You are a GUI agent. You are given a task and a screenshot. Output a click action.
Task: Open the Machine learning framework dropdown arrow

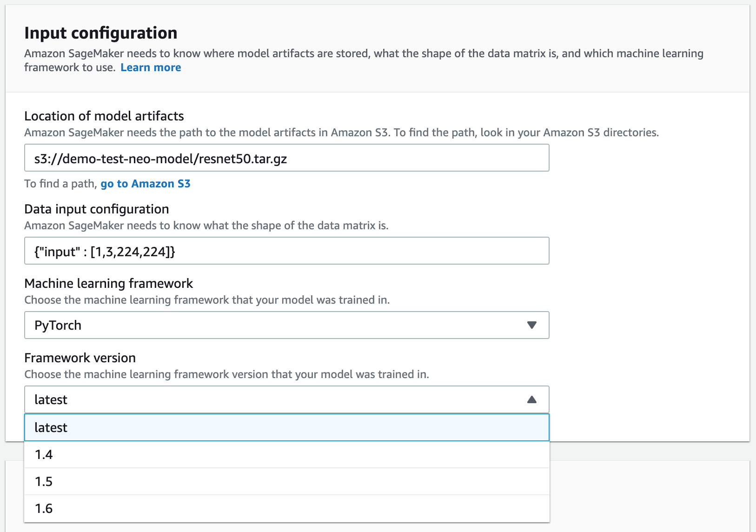point(533,325)
